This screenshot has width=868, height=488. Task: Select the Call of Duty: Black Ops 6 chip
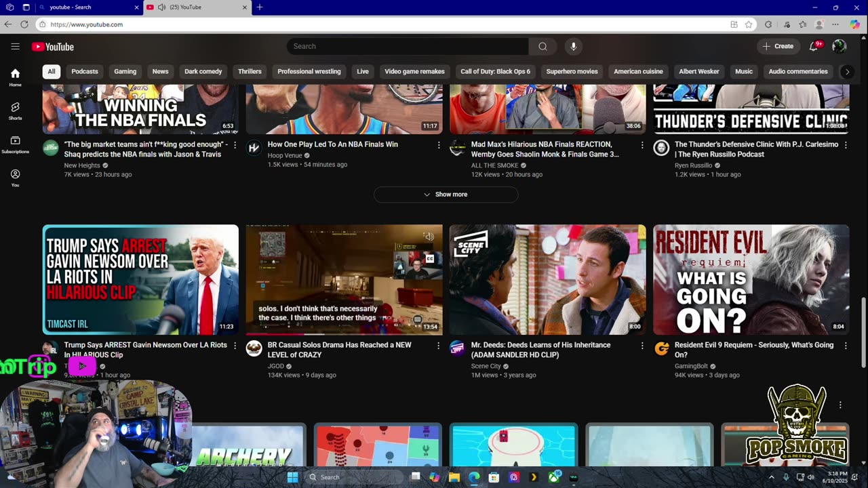(x=495, y=71)
